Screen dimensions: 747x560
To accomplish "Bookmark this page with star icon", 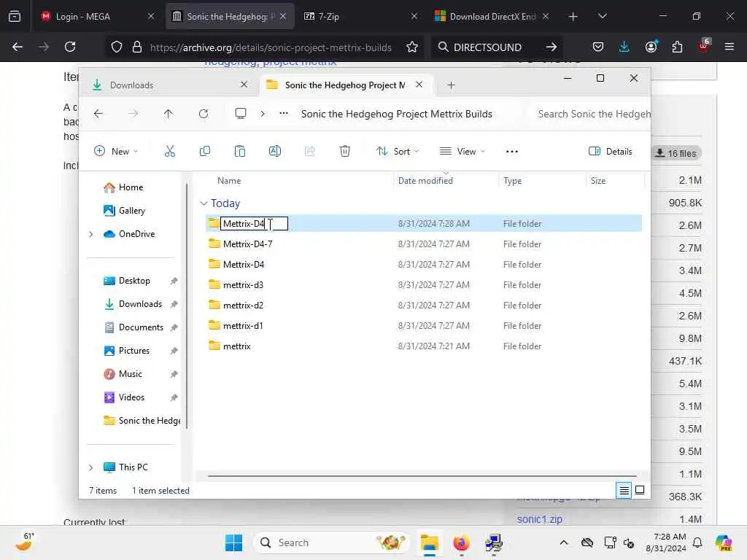I will coord(412,47).
